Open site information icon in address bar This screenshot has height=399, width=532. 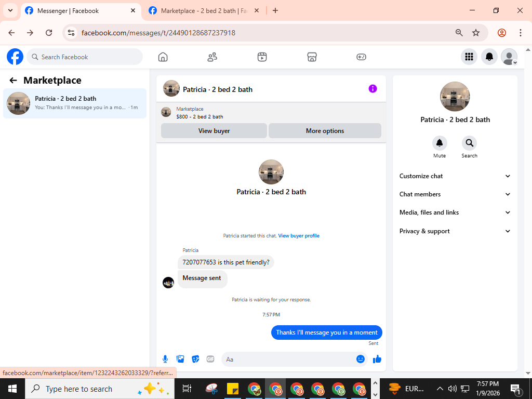(x=71, y=33)
